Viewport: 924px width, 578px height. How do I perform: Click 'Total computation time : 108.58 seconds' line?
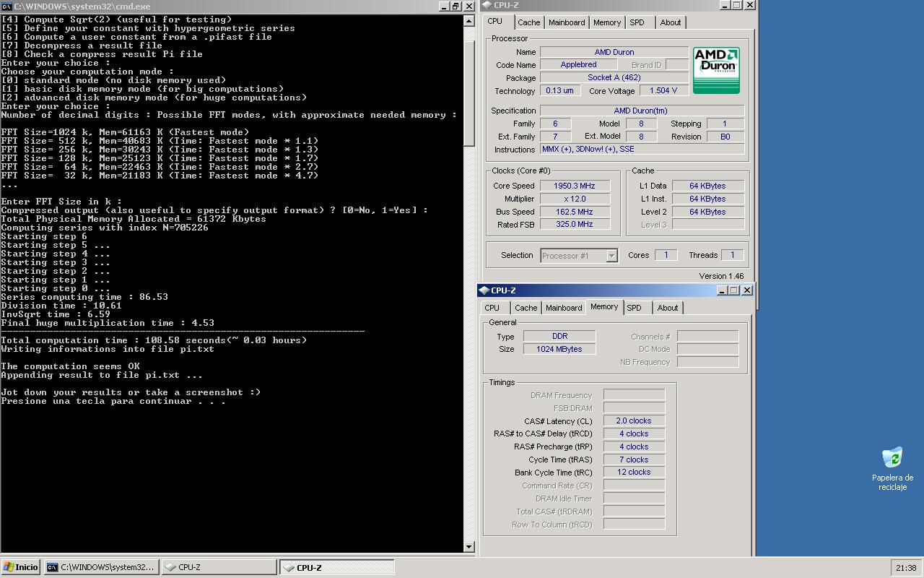(x=154, y=340)
